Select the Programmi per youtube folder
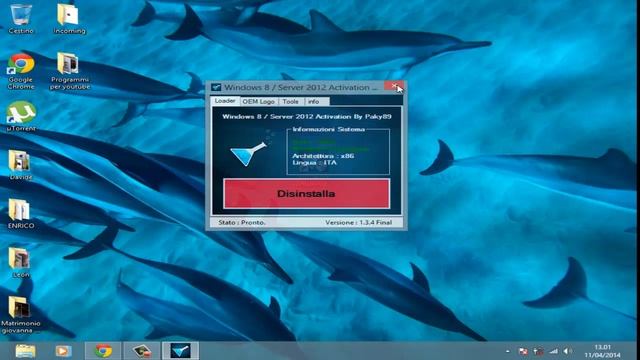The height and width of the screenshot is (360, 640). (x=70, y=71)
